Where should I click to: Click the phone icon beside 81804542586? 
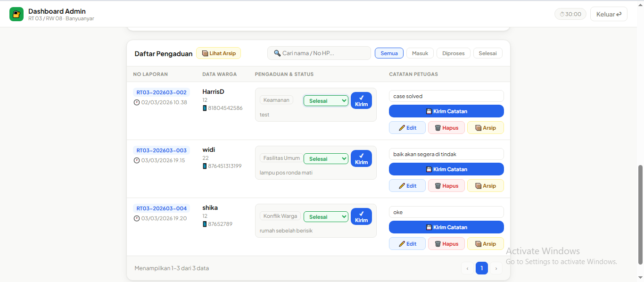tap(205, 108)
